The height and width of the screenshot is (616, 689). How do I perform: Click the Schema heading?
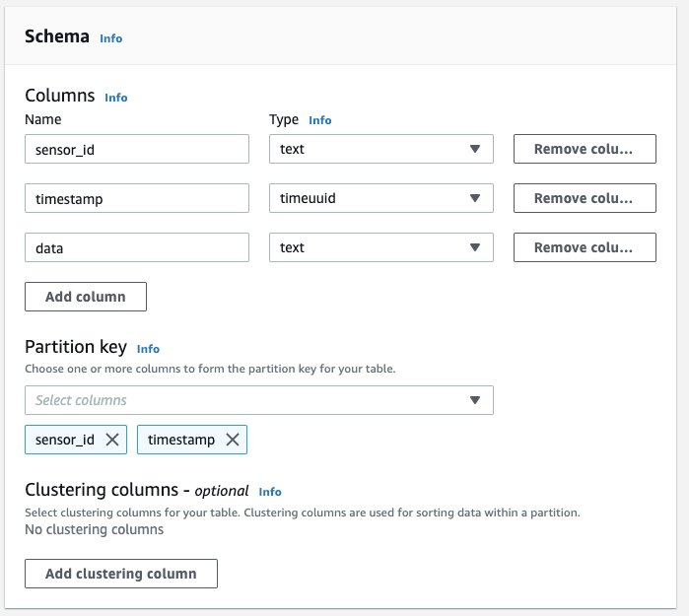point(57,36)
